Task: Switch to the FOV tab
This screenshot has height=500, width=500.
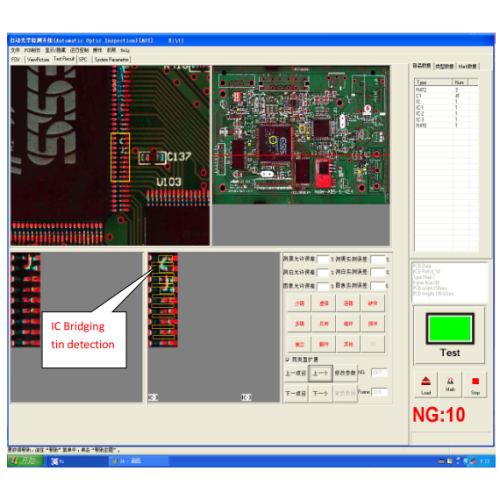Action: point(16,59)
